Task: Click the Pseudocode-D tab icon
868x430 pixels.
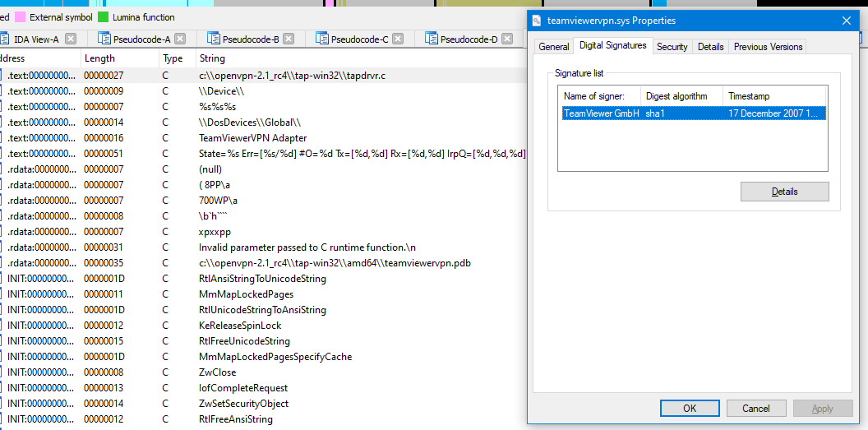Action: [x=432, y=39]
